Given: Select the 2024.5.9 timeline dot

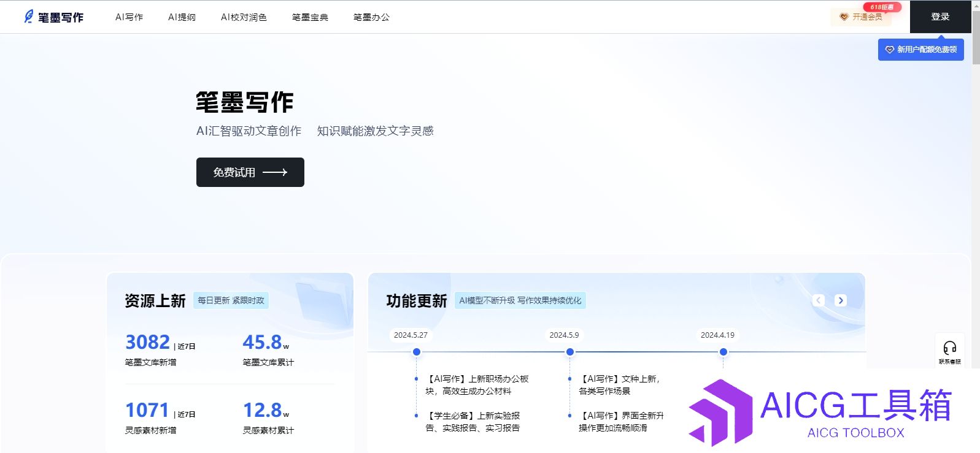Looking at the screenshot, I should pyautogui.click(x=570, y=352).
